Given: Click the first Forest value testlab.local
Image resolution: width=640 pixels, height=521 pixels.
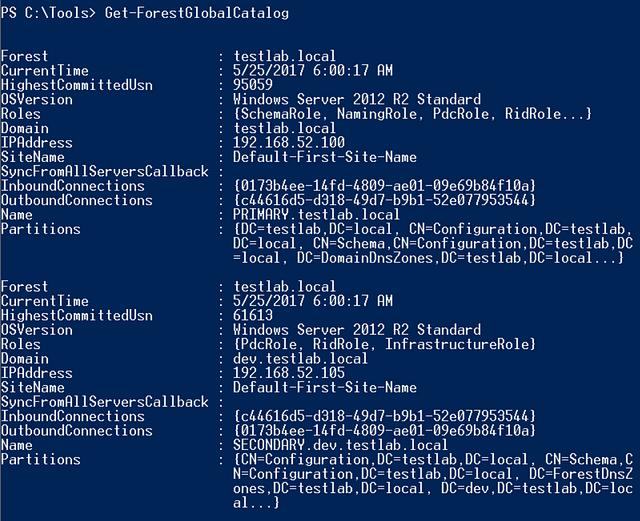Looking at the screenshot, I should [x=284, y=56].
